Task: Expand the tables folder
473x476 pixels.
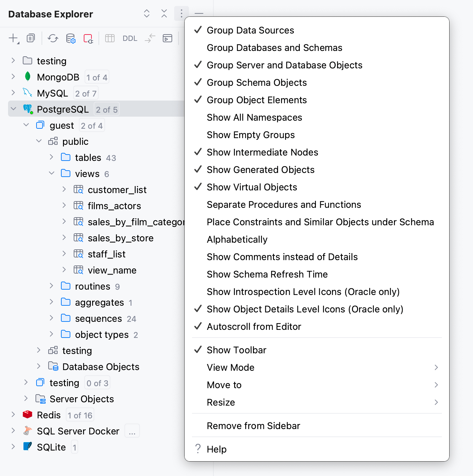Action: point(51,157)
